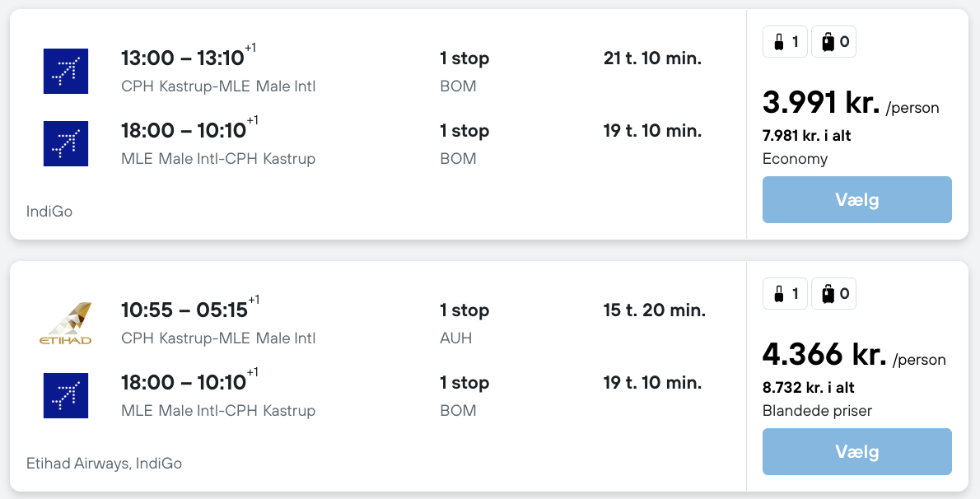Open the 1 stop BOM details of the 13:00 flight
This screenshot has height=499, width=980.
click(464, 58)
